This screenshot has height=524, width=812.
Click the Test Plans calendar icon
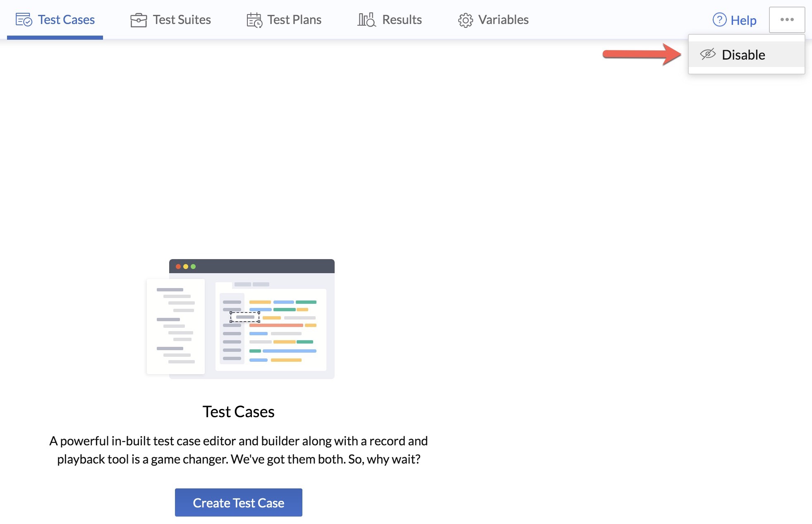point(254,20)
